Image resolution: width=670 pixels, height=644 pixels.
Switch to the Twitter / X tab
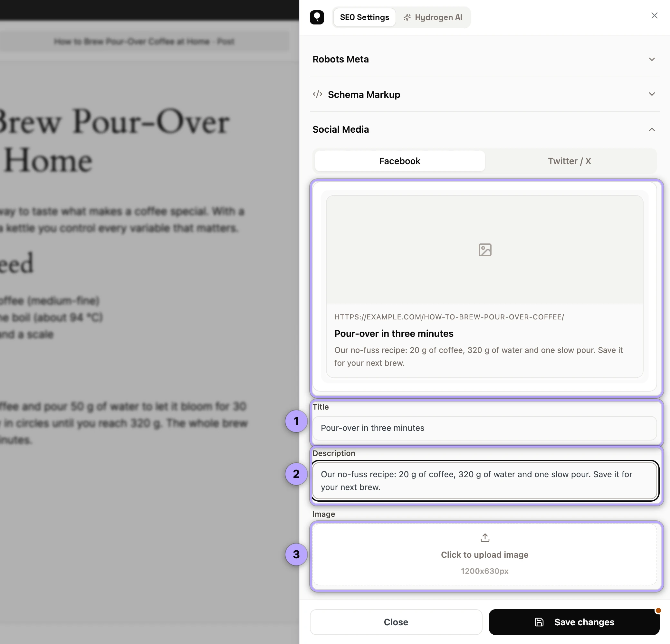tap(569, 161)
